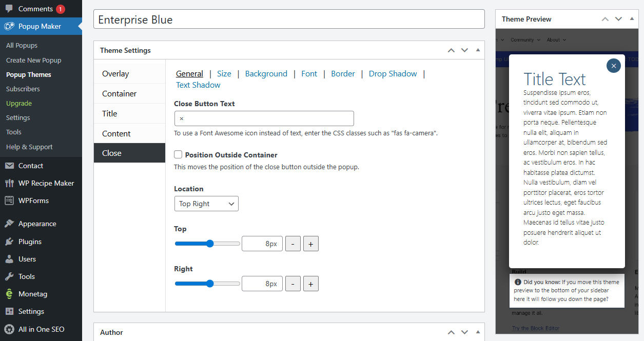The height and width of the screenshot is (341, 644).
Task: Close the popup preview with X icon
Action: tap(613, 66)
